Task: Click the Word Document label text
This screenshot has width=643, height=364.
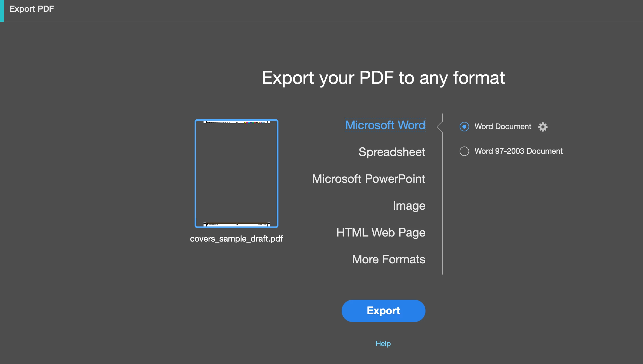Action: pos(503,127)
